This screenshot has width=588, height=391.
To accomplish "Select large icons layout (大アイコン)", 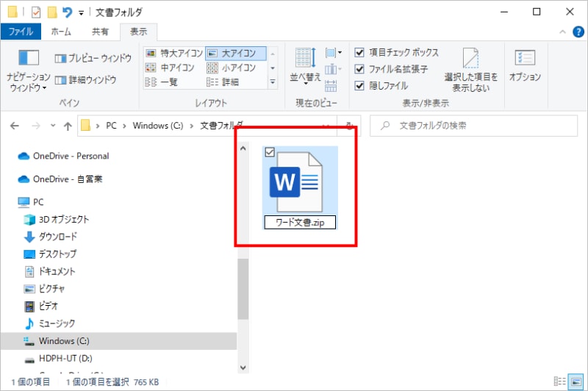I will pos(235,53).
